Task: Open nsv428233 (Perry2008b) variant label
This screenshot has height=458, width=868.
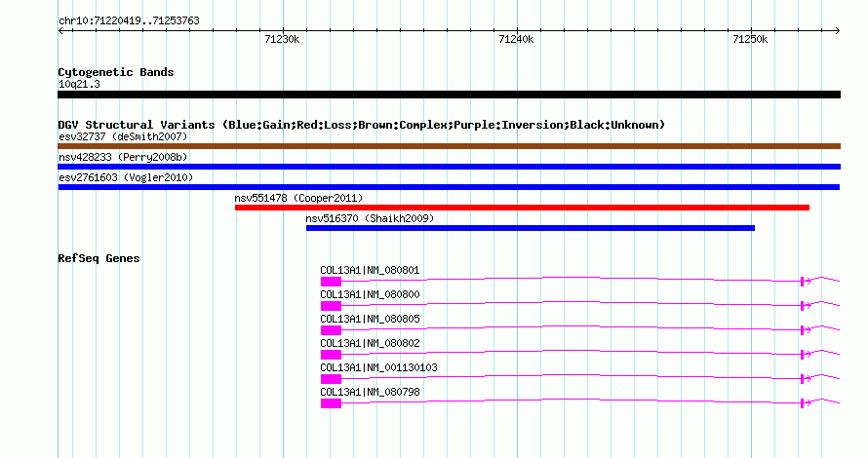Action: [123, 157]
